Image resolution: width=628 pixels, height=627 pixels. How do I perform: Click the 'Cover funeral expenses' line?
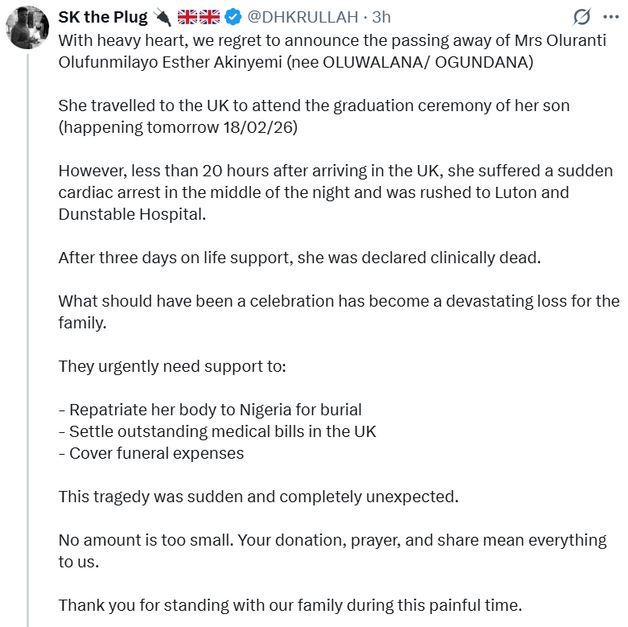coord(151,453)
